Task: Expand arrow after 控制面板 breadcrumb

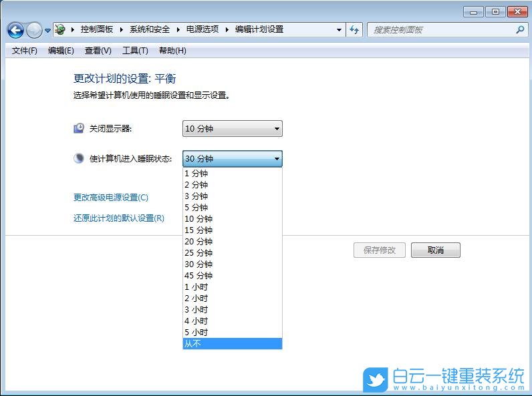Action: (x=121, y=30)
